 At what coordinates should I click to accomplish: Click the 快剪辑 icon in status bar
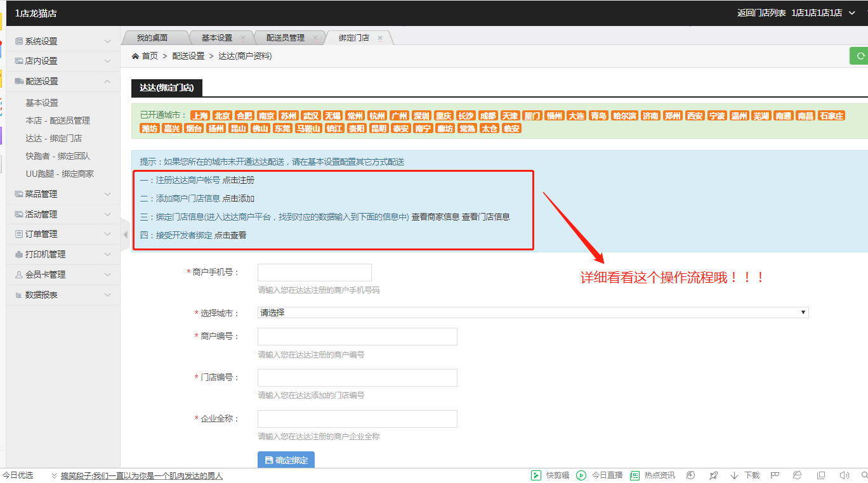pos(536,475)
